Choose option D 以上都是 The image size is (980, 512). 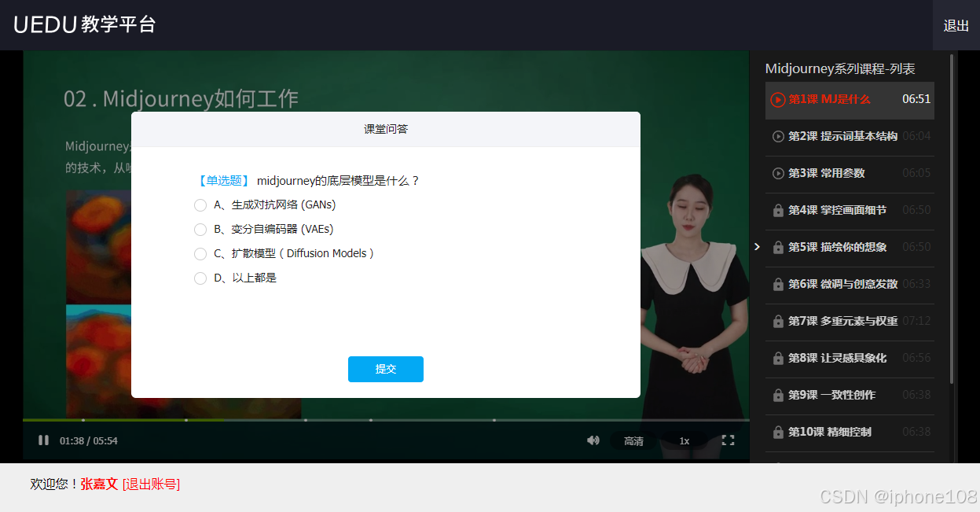[x=200, y=278]
